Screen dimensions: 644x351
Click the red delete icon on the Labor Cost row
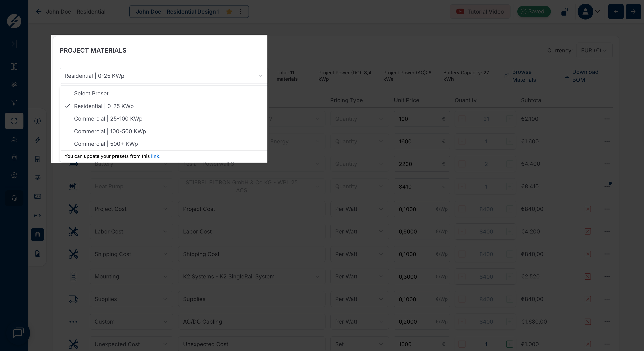[587, 232]
